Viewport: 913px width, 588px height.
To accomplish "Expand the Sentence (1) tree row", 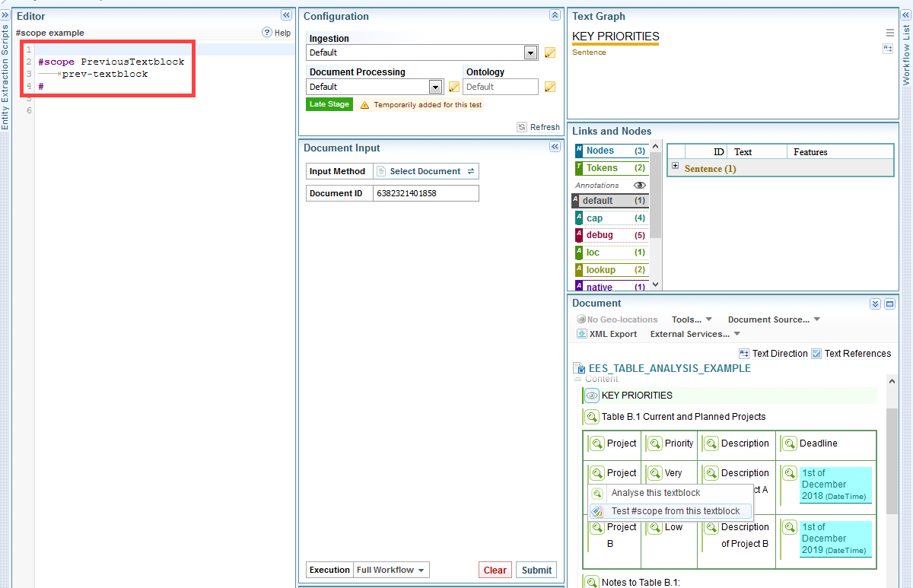I will pyautogui.click(x=675, y=167).
